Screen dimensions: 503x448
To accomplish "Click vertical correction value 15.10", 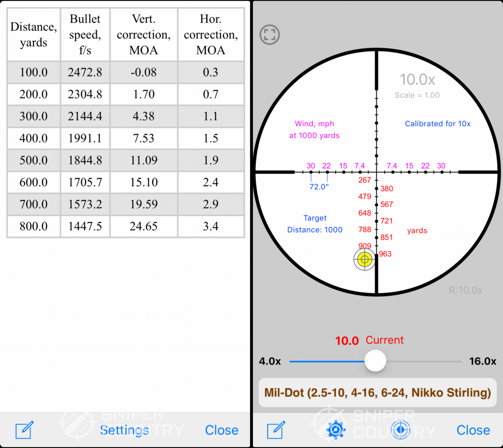I will 144,182.
